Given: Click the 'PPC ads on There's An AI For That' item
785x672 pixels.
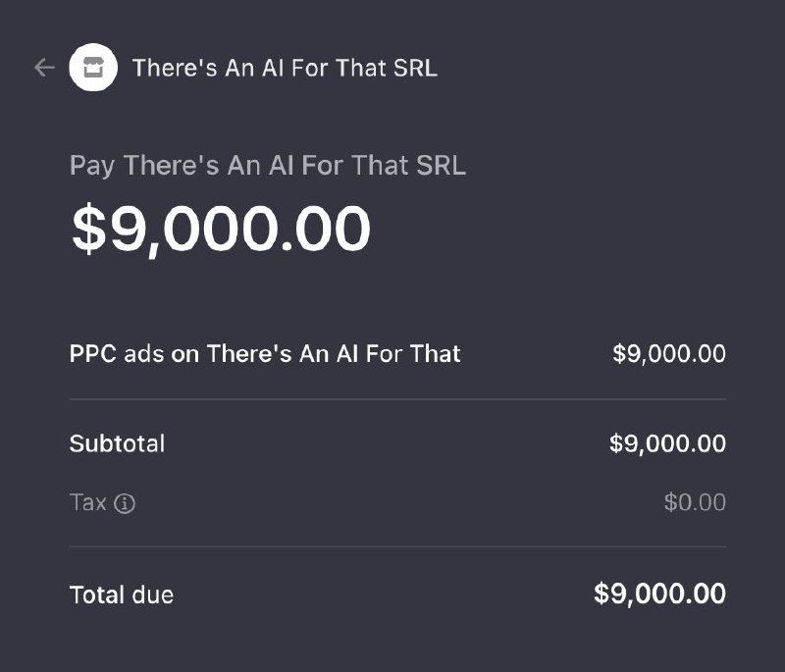Looking at the screenshot, I should (265, 353).
